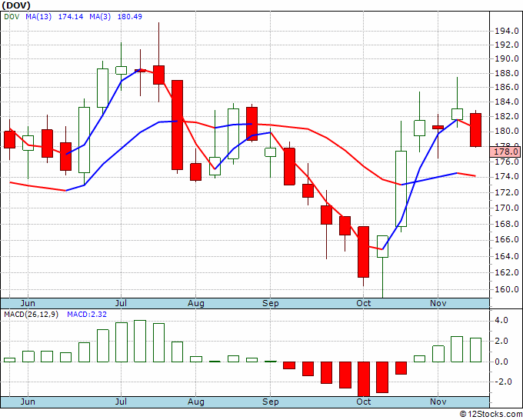The height and width of the screenshot is (420, 523).
Task: Click the MACD(26,12,9) indicator label
Action: (31, 315)
